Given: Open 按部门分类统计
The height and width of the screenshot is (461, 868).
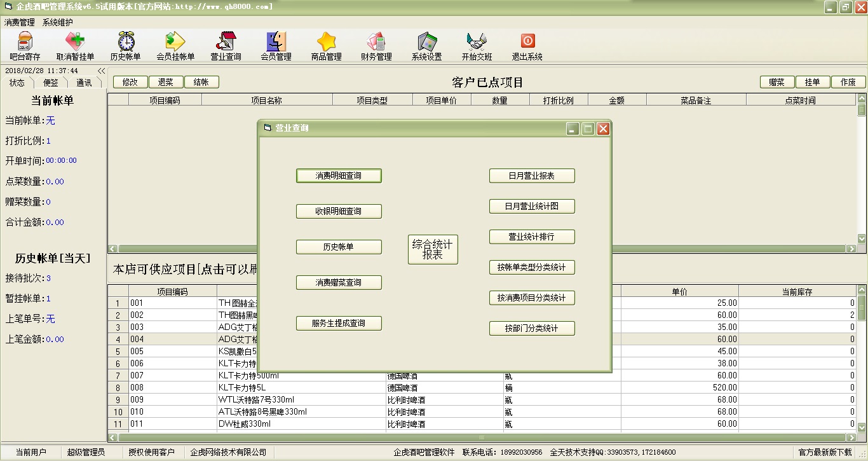Looking at the screenshot, I should (x=532, y=328).
